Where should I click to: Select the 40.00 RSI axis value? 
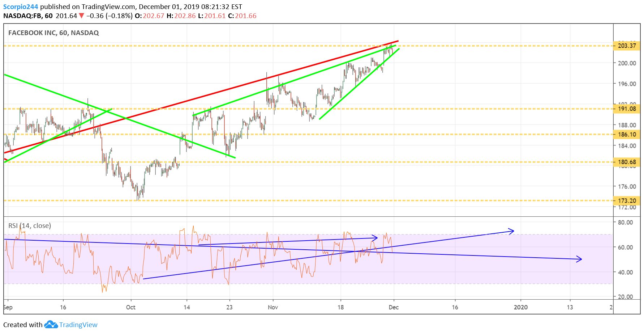pyautogui.click(x=626, y=272)
